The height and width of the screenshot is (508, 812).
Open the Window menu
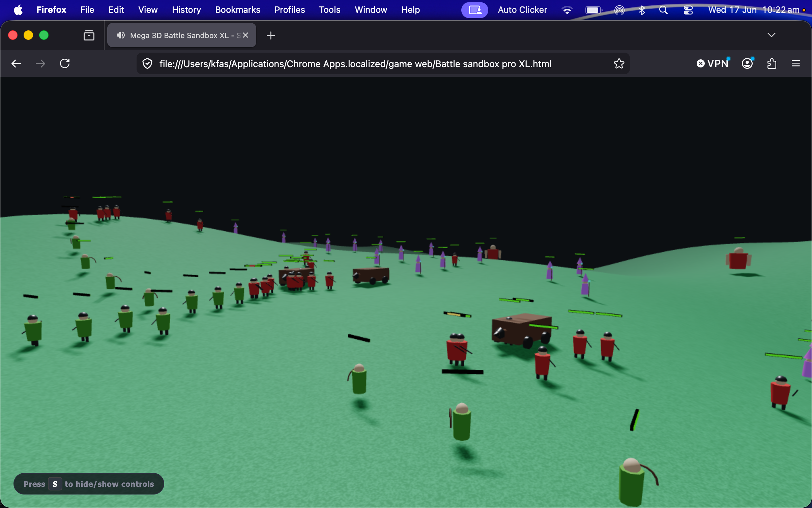(x=371, y=10)
